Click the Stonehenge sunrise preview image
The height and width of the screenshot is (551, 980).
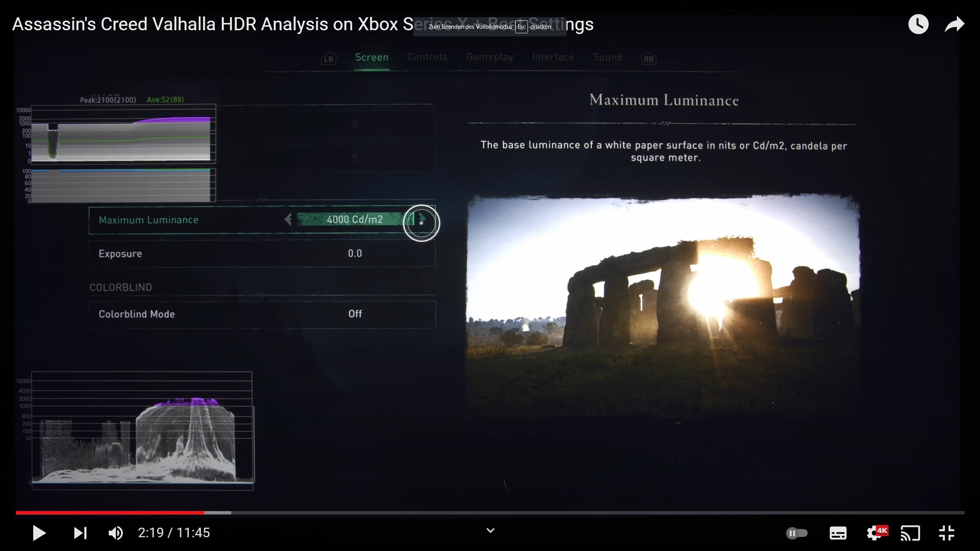click(663, 306)
